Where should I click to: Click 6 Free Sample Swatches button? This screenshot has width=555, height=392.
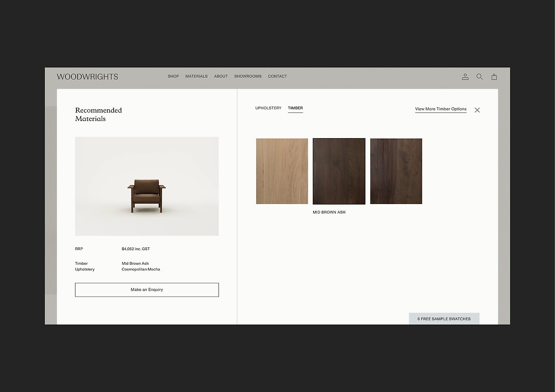pos(444,319)
